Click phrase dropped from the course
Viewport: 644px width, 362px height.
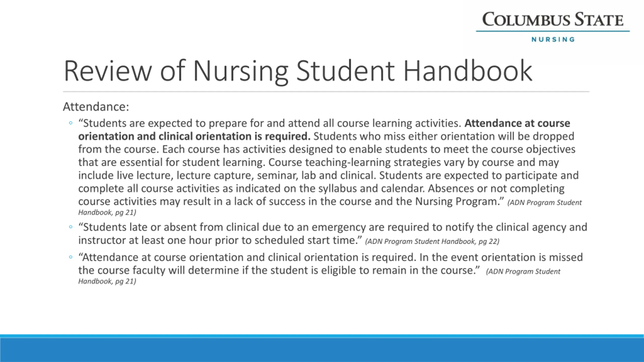coord(326,143)
